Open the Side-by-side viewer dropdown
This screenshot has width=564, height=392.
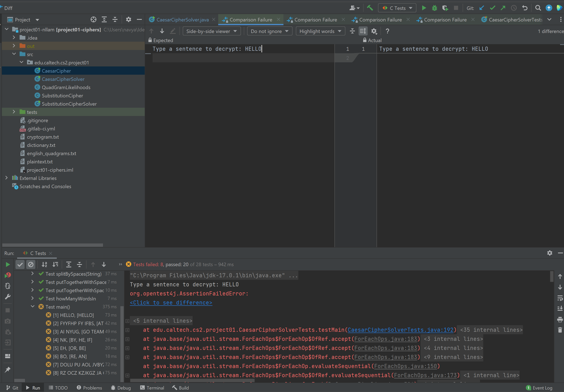(211, 31)
